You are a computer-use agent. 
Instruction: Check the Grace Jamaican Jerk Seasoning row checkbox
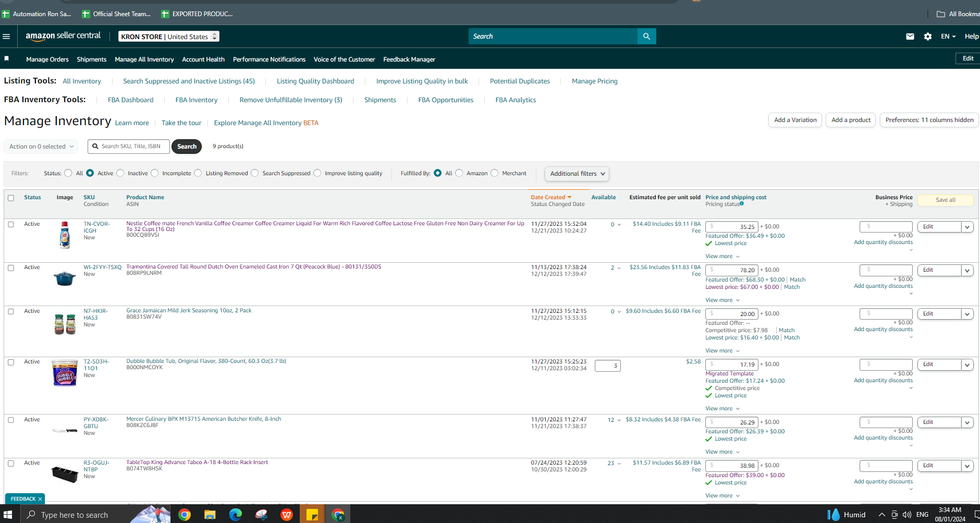(x=11, y=312)
